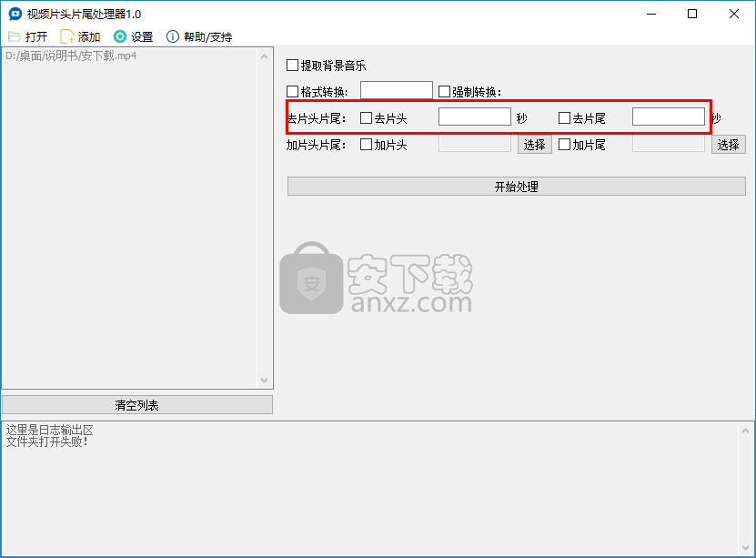Click the log area scroll-down arrow
Screen dimensions: 756x558
pos(745,548)
